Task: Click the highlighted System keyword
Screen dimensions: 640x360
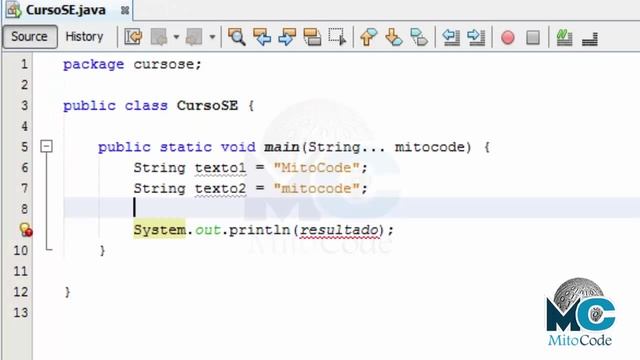Action: [159, 230]
